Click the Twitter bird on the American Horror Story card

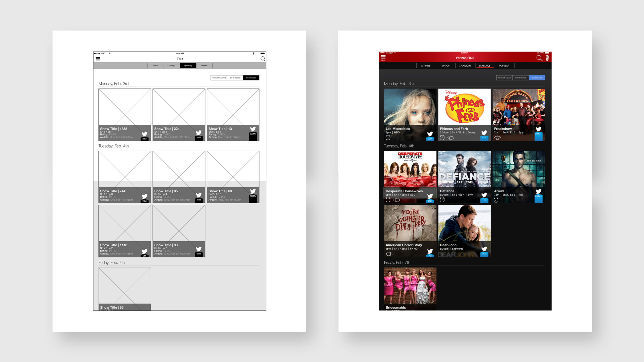coord(430,251)
